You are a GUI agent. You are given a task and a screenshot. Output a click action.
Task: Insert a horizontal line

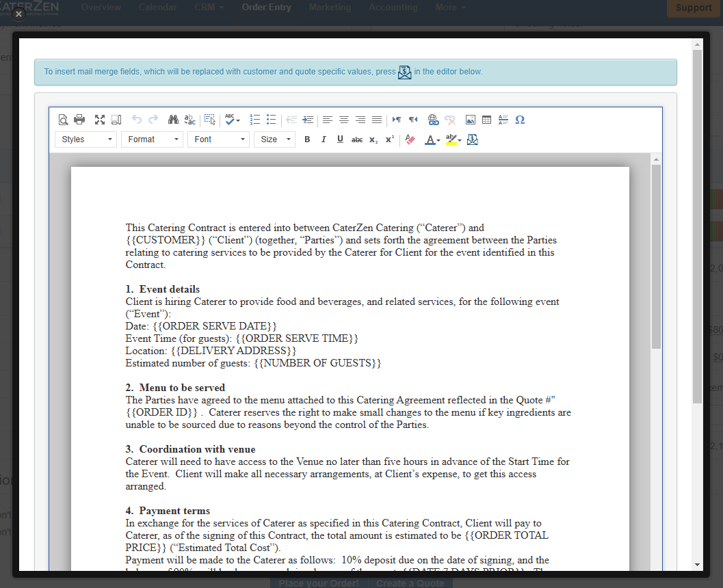point(503,120)
